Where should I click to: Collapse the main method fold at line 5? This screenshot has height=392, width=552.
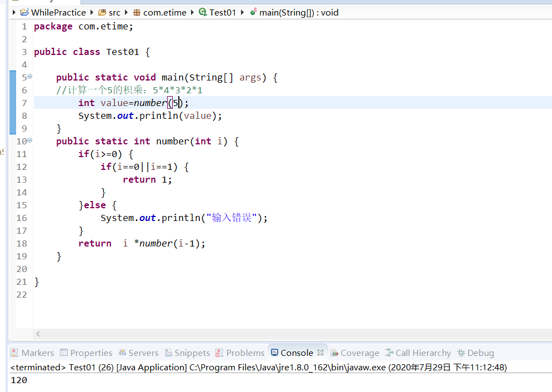click(30, 77)
